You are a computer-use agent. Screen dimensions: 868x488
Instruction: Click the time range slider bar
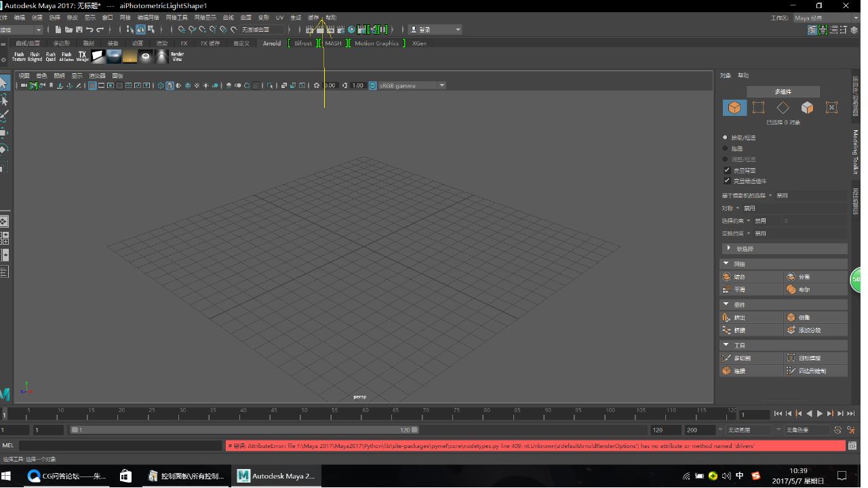pos(244,430)
